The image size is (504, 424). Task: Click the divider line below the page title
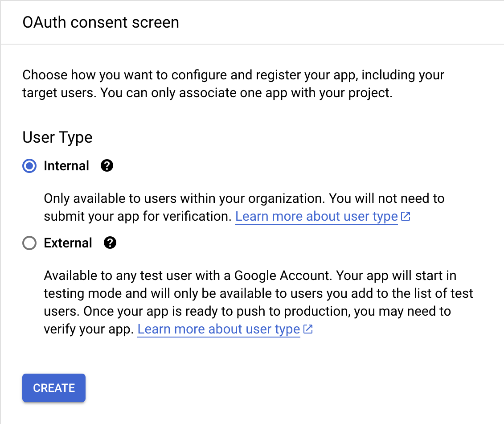pyautogui.click(x=252, y=44)
